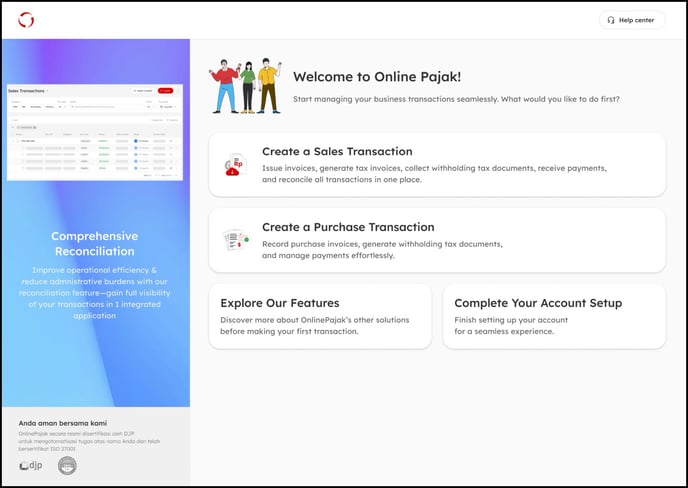Click 'Issue invoices, generate tax invoices' description

click(434, 174)
